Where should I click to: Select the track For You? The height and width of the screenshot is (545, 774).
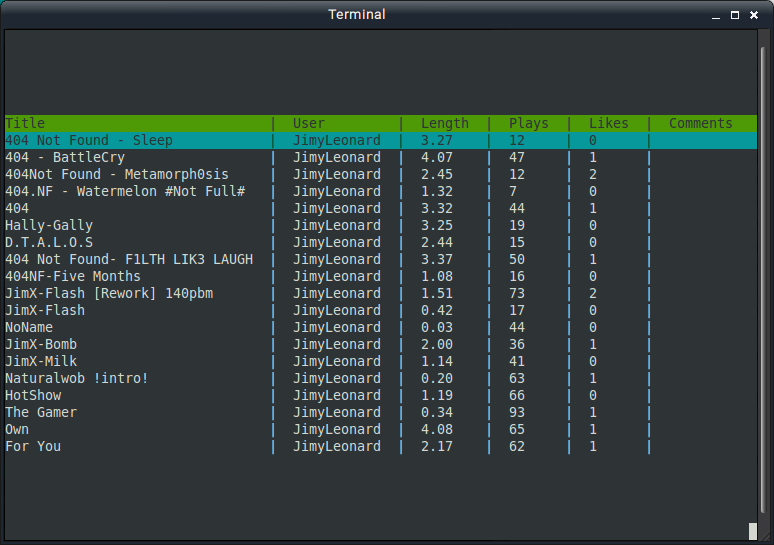tap(381, 446)
